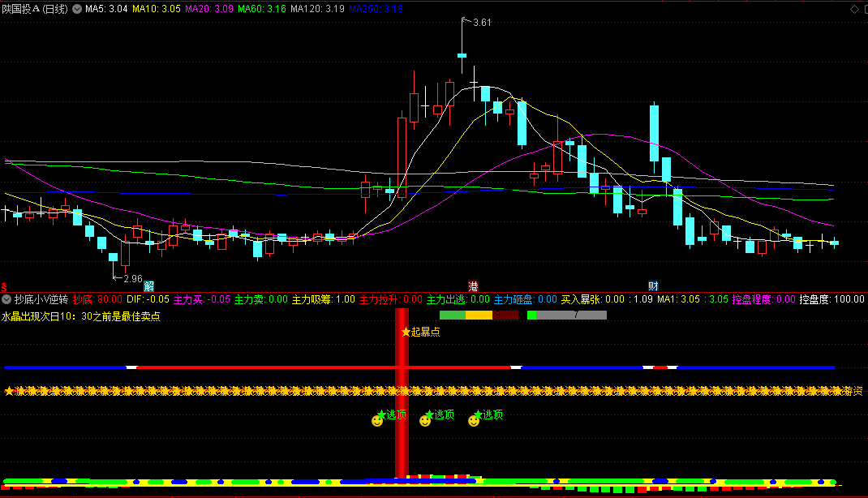The image size is (868, 498).
Task: Select the MA20: 3.09 moving average label
Action: [209, 9]
